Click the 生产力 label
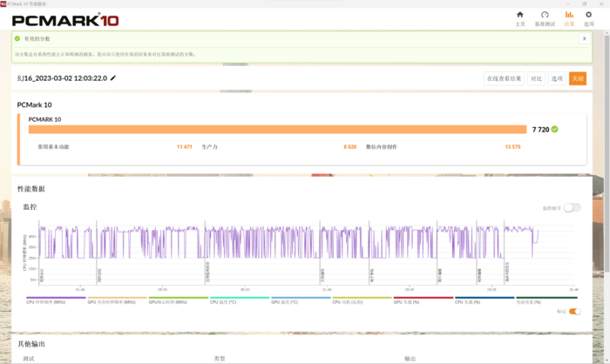The width and height of the screenshot is (610, 364). (x=210, y=146)
